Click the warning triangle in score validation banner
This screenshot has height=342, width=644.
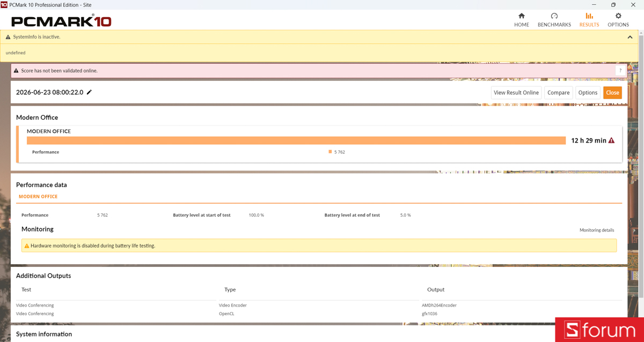[x=16, y=71]
